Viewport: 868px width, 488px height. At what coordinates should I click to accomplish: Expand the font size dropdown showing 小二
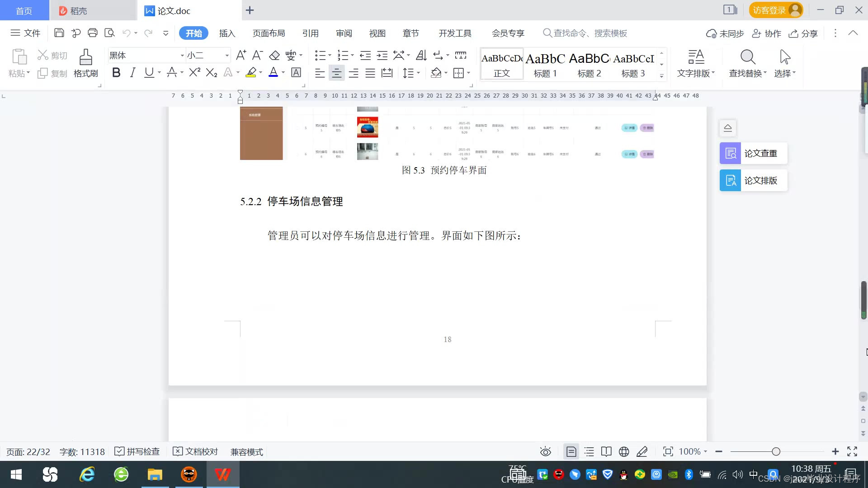point(227,56)
